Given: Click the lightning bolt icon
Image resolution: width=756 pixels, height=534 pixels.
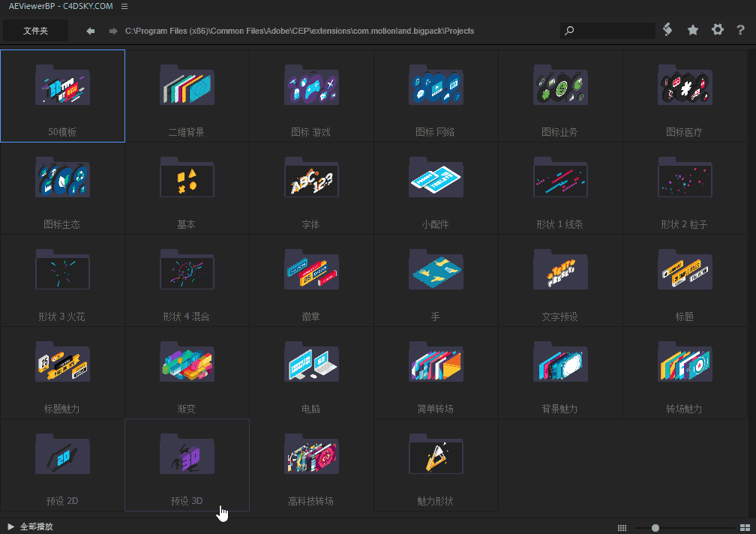Looking at the screenshot, I should 667,30.
